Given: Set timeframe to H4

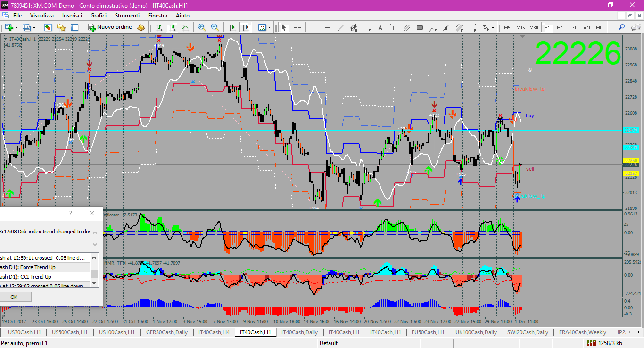Looking at the screenshot, I should pyautogui.click(x=560, y=27).
